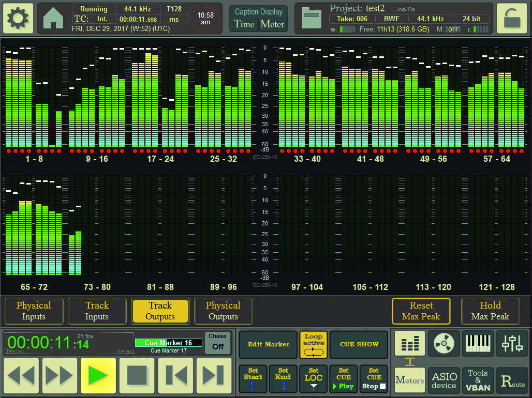Toggle Chase Off switch
The image size is (532, 398).
pyautogui.click(x=217, y=343)
